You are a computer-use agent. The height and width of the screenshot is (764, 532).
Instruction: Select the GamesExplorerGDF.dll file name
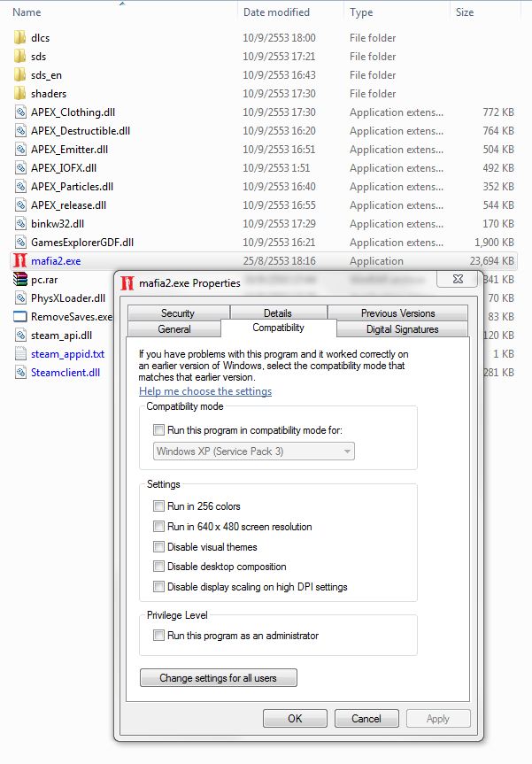point(82,243)
